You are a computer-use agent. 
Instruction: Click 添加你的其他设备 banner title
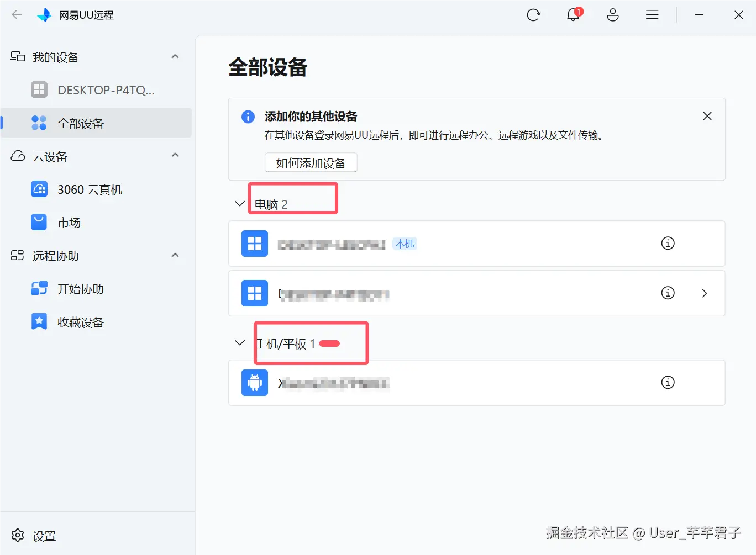(311, 117)
